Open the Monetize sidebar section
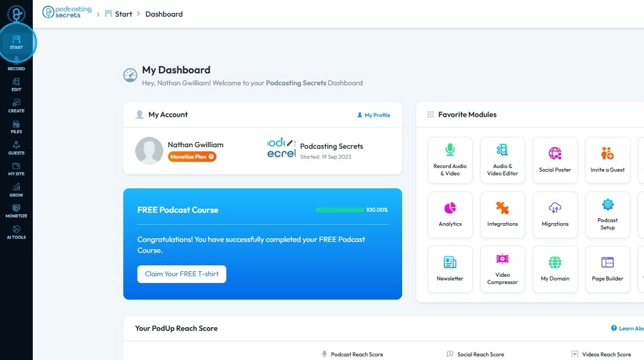This screenshot has width=644, height=360. pos(16,211)
